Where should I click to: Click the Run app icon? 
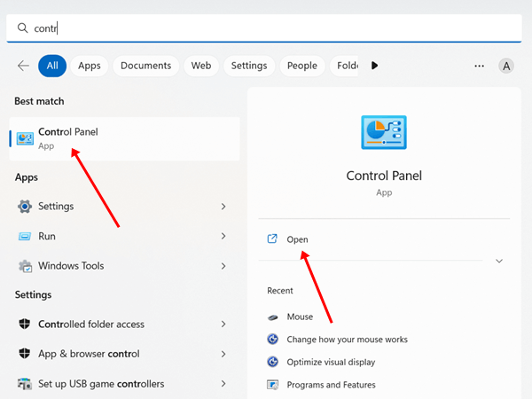pos(25,236)
